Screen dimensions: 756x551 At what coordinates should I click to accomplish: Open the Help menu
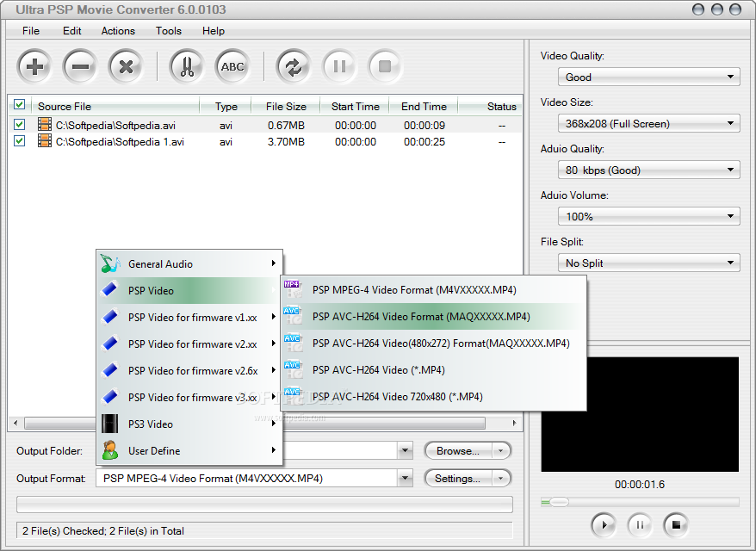[213, 31]
